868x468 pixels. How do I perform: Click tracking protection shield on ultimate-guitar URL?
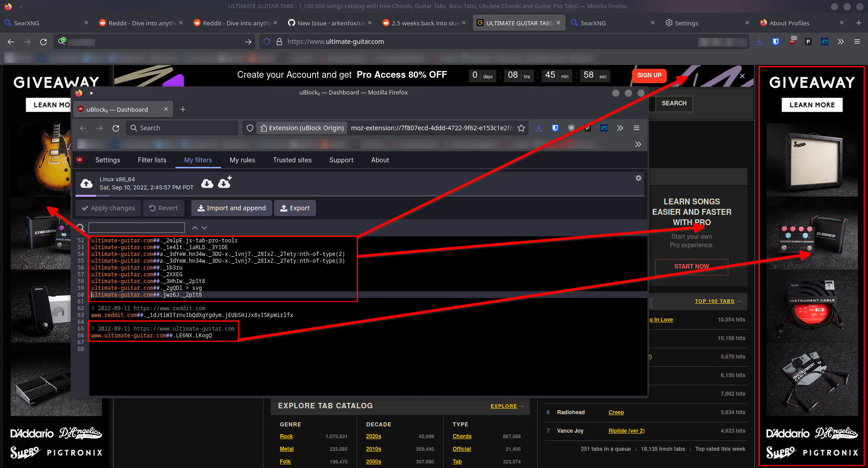267,42
